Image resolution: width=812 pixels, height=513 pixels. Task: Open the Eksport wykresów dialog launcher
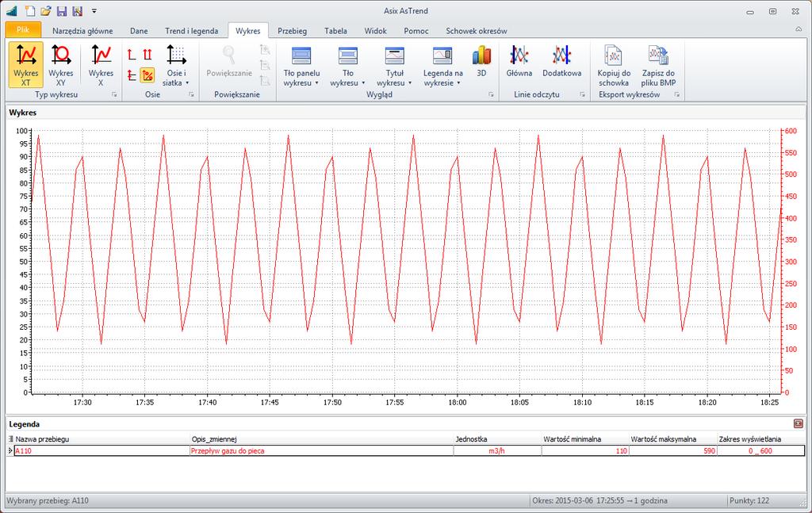coord(677,94)
